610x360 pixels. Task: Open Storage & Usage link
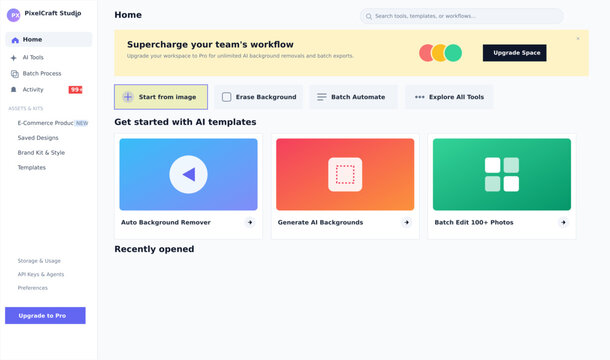39,261
